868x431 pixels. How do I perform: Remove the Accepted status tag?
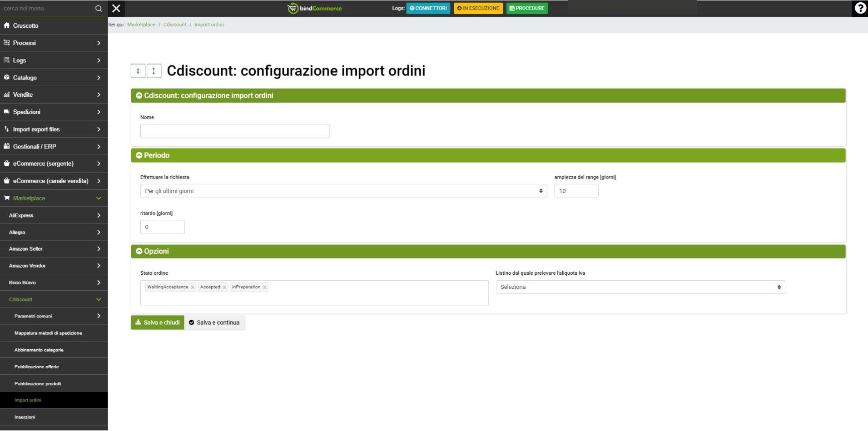(x=224, y=287)
